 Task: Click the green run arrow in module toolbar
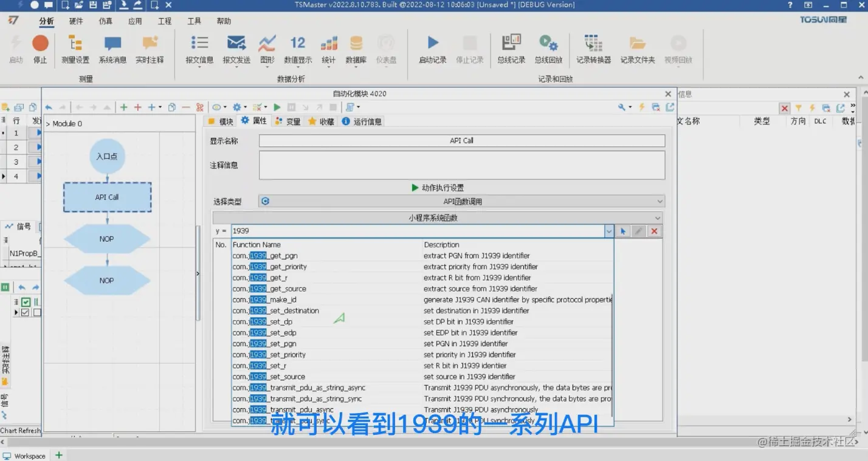click(x=277, y=107)
